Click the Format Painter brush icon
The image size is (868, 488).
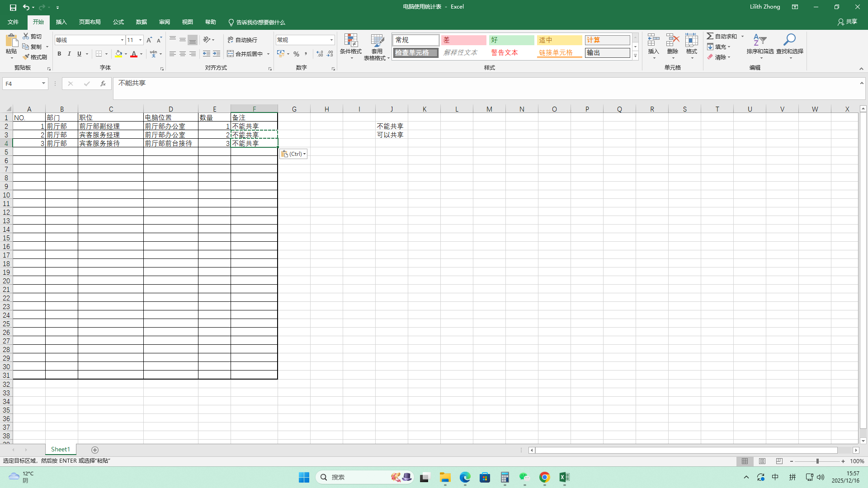click(26, 57)
